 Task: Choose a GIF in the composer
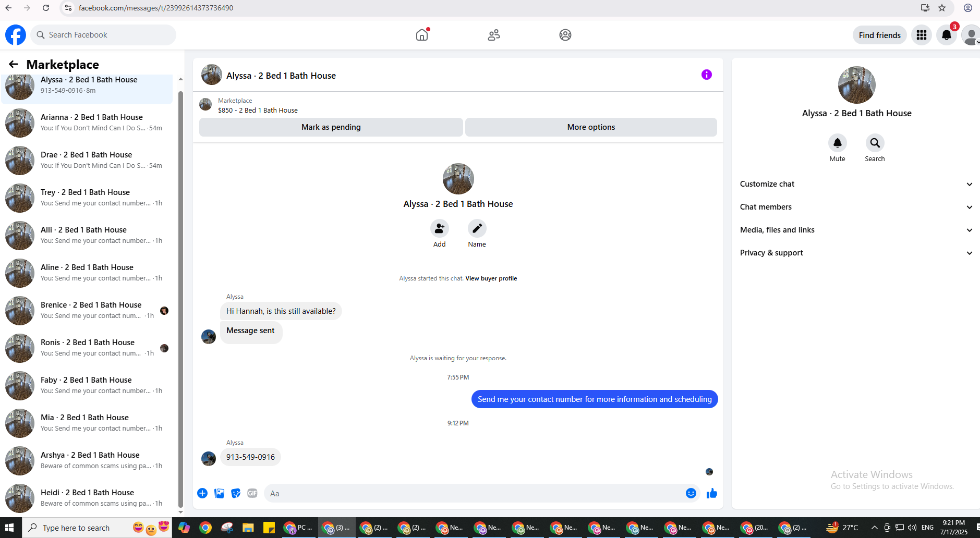click(x=252, y=493)
